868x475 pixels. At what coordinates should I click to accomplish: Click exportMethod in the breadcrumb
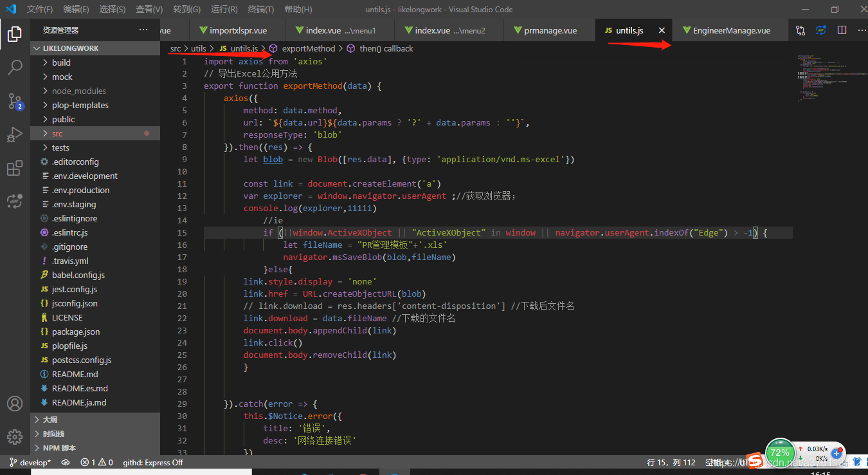pos(309,48)
